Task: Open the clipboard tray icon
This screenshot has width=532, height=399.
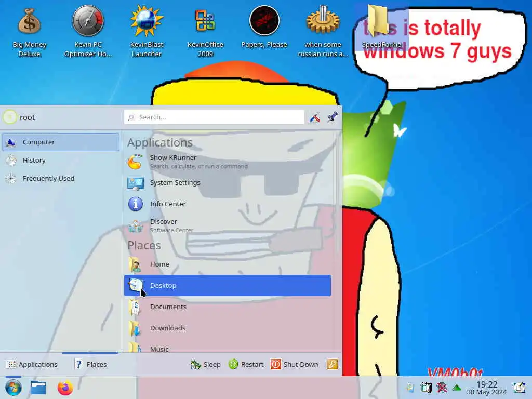Action: tap(426, 388)
